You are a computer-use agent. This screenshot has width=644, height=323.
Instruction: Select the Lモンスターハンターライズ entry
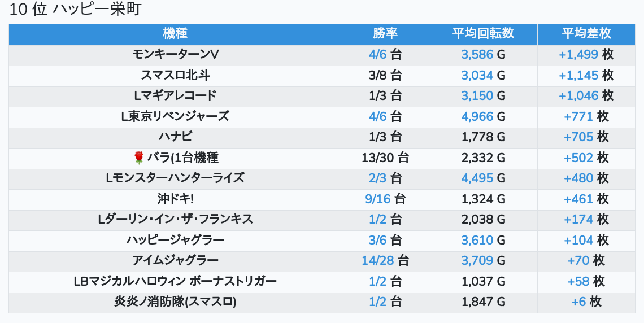[175, 178]
